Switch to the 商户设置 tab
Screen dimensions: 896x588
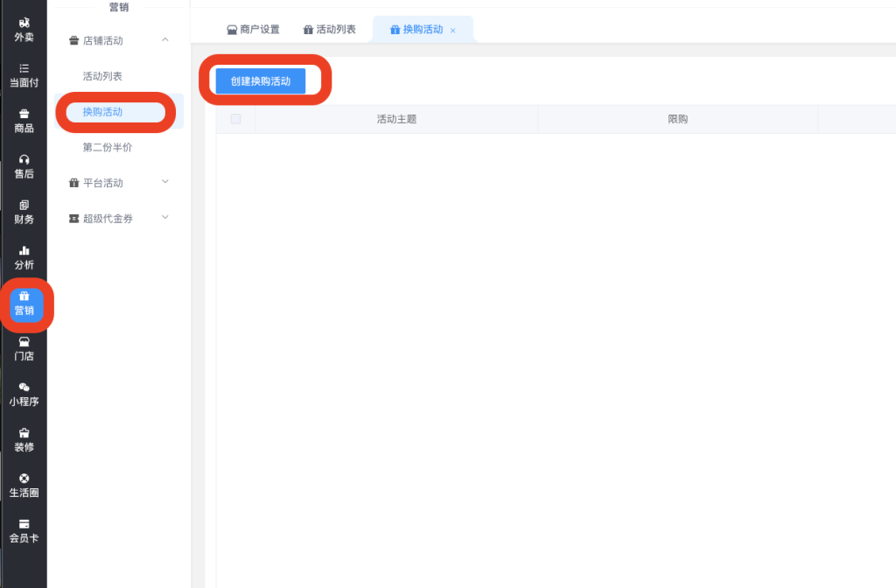[253, 30]
